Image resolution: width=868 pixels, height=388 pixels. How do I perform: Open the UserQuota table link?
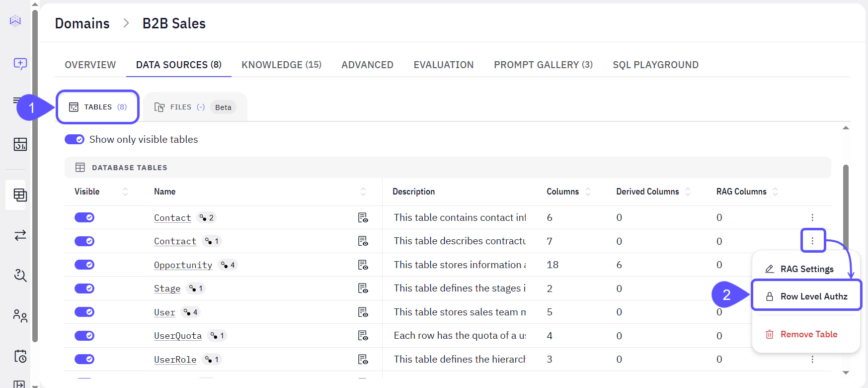[x=178, y=336]
